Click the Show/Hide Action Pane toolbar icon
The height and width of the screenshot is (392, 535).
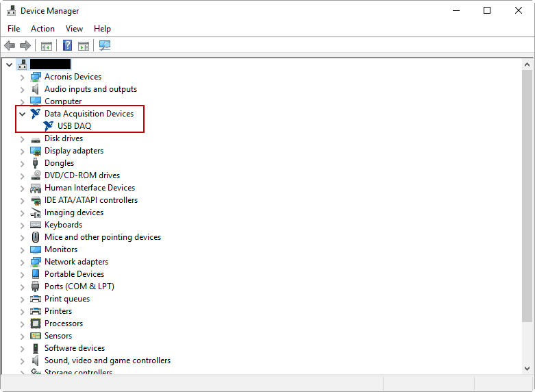click(84, 46)
